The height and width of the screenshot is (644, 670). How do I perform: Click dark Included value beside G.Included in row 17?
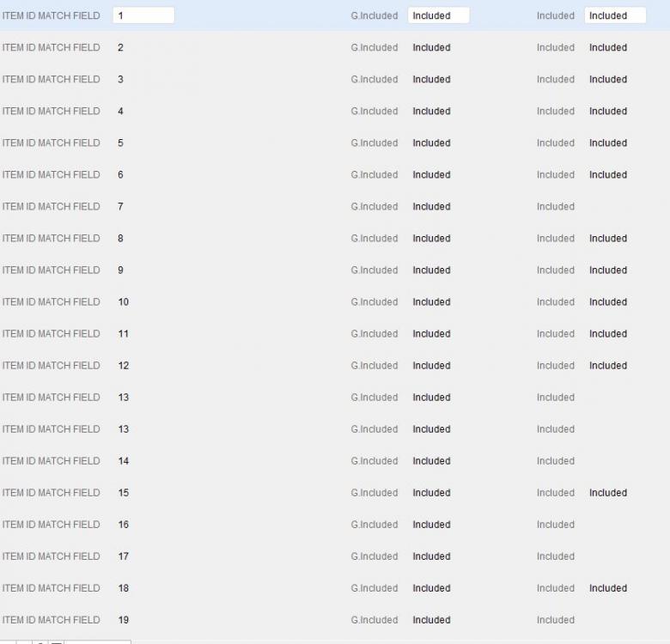431,556
